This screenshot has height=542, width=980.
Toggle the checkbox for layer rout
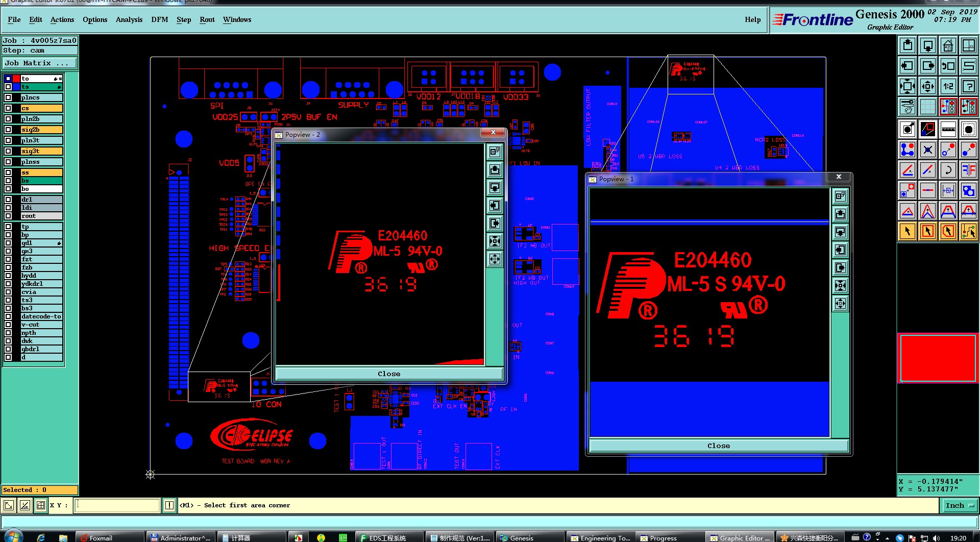click(x=8, y=216)
